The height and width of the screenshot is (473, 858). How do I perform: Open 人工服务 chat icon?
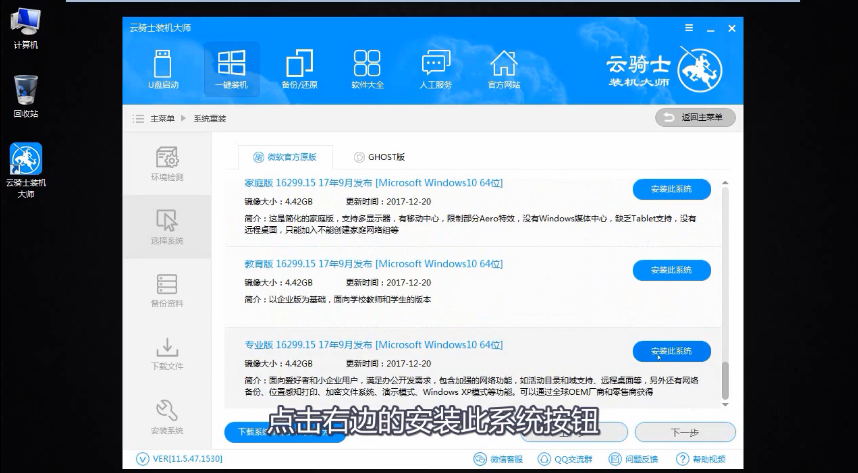(436, 70)
